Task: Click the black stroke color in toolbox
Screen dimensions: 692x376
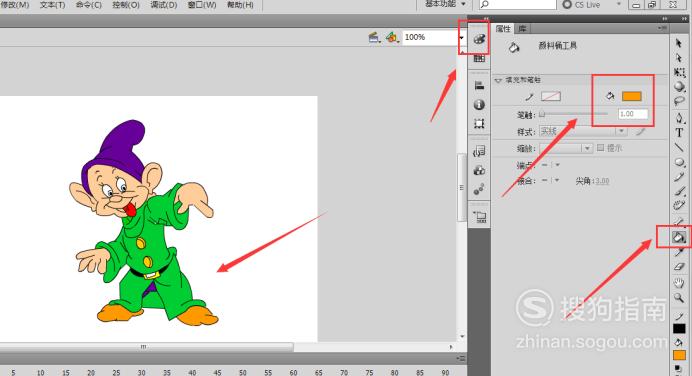Action: [x=679, y=329]
